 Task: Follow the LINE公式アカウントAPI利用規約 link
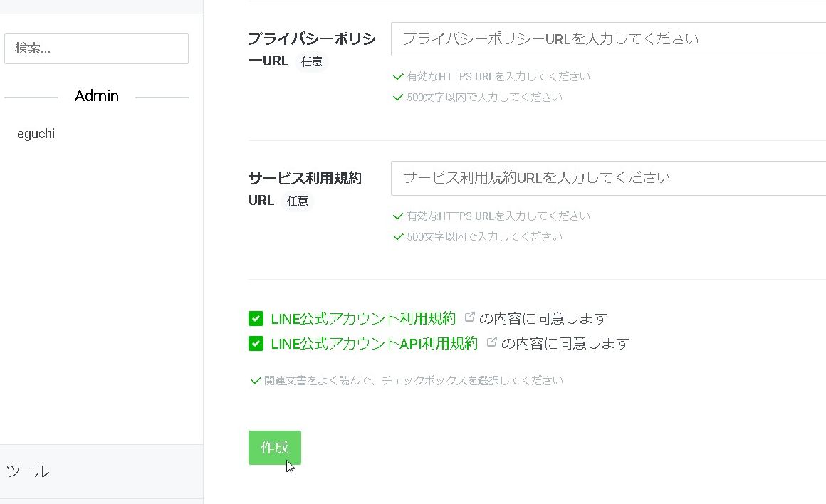[374, 343]
